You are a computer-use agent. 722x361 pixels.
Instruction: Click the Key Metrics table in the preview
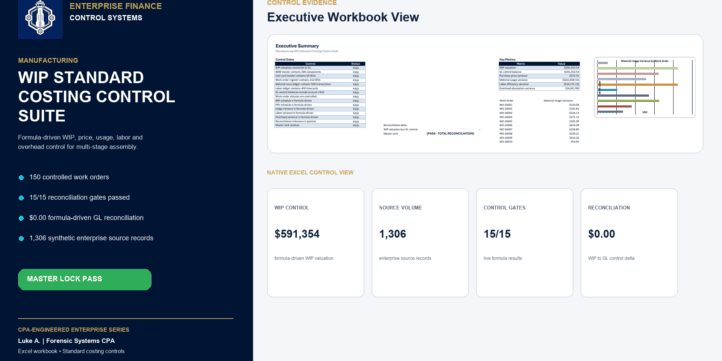(539, 76)
